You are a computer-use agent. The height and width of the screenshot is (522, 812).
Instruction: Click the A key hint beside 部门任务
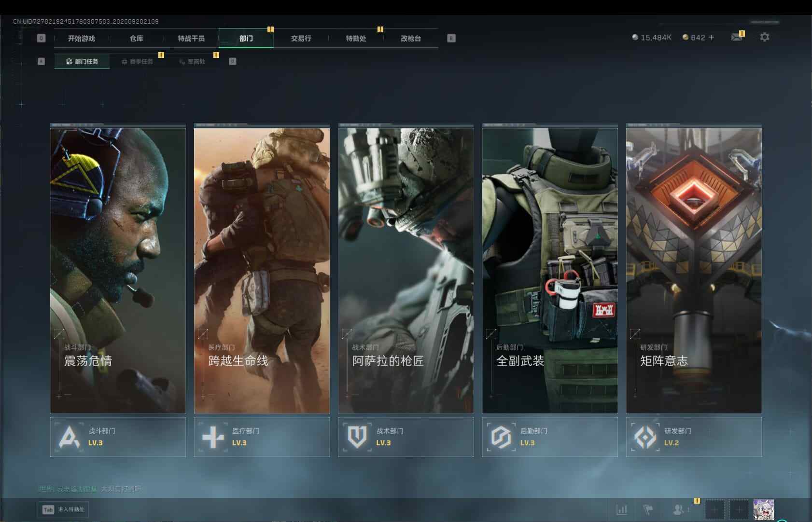point(41,61)
